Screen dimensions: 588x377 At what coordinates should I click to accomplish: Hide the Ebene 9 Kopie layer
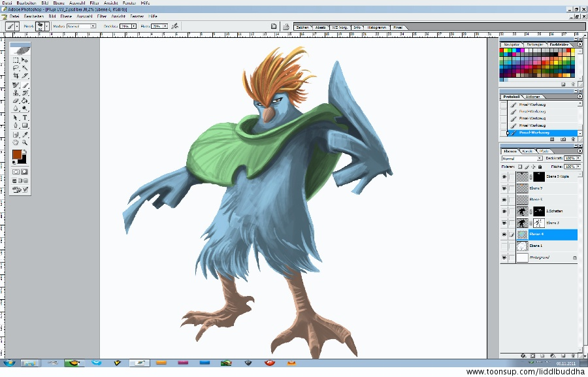(504, 176)
